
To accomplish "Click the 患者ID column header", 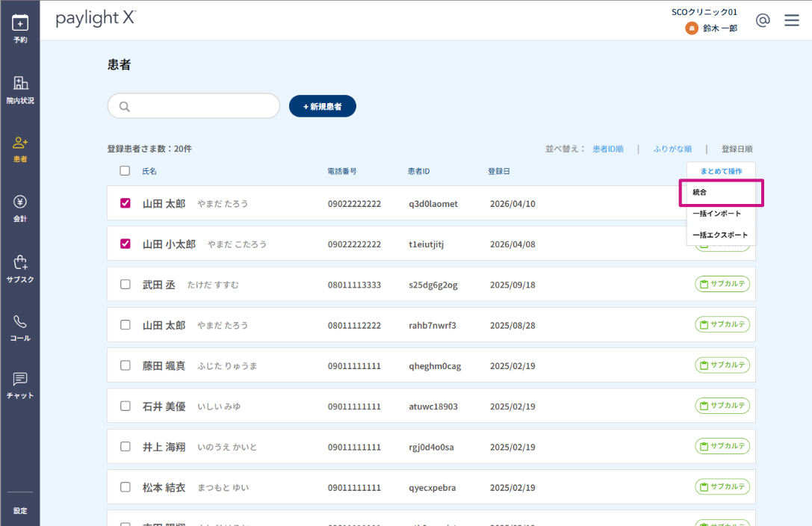I will 418,171.
